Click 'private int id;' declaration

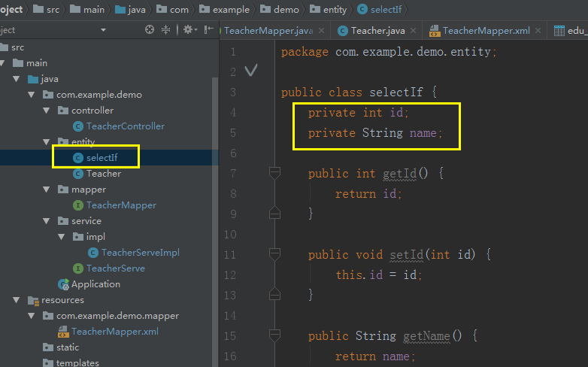(x=358, y=112)
